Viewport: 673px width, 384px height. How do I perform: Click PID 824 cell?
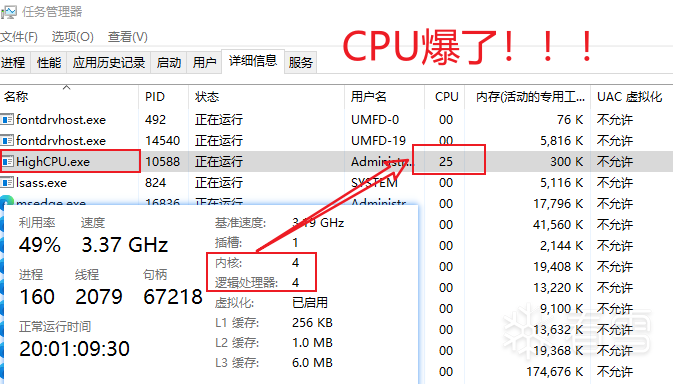click(x=155, y=182)
